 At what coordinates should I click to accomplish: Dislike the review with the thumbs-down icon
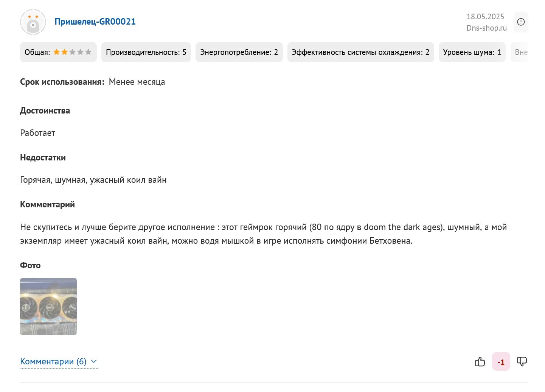pyautogui.click(x=522, y=362)
